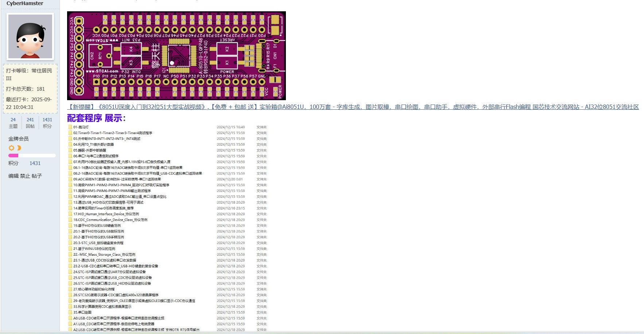Select folder name 23.1-通过USB_CDC协议虚拟串口收发数据
Screen dimensions: 644x334
105,260
